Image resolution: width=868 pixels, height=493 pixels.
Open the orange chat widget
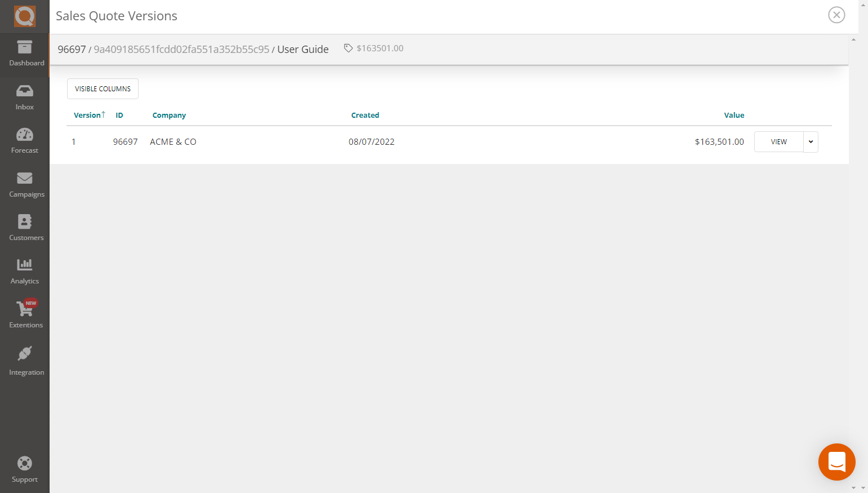(836, 461)
